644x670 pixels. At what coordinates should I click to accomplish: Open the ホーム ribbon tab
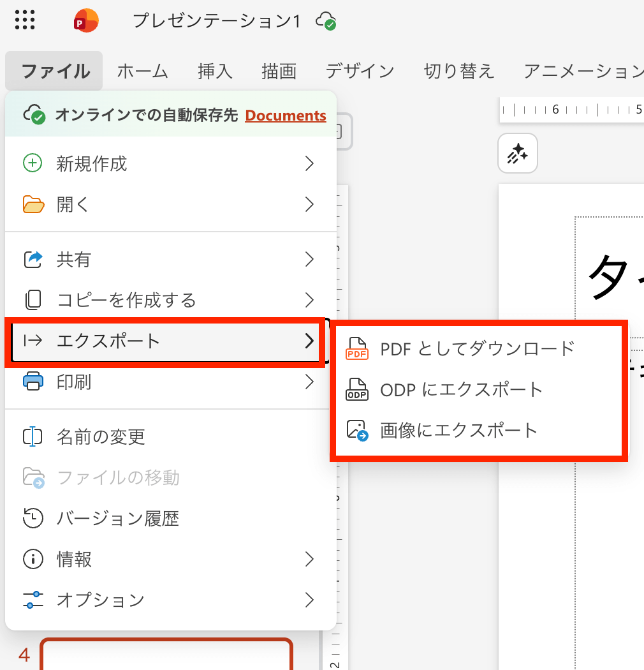pyautogui.click(x=142, y=71)
